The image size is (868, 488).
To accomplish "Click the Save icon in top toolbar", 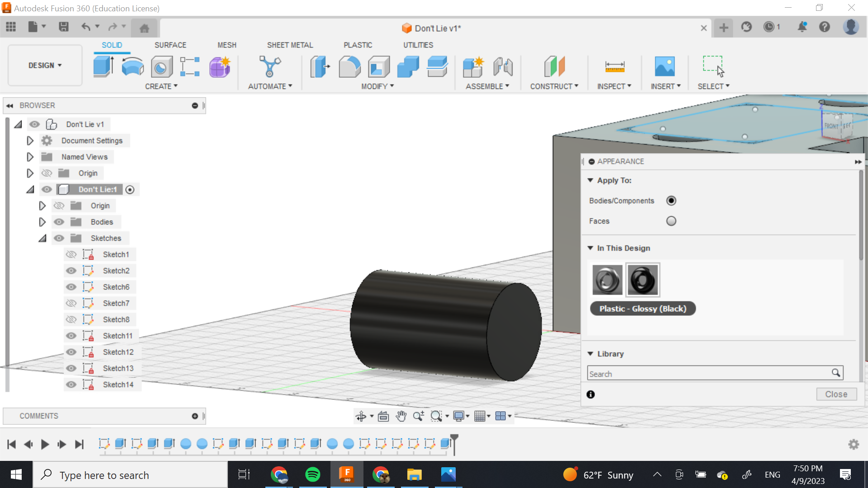I will [x=64, y=27].
